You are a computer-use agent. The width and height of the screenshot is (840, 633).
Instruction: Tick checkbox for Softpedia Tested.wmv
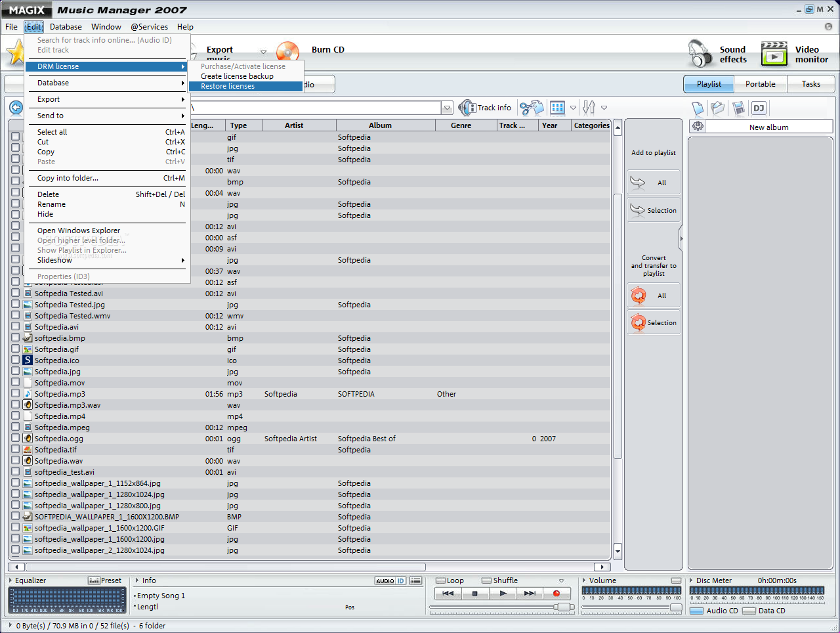click(15, 316)
